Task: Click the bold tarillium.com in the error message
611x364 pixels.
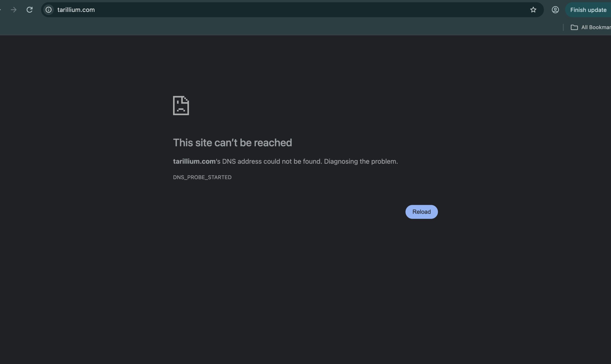Action: [x=194, y=161]
